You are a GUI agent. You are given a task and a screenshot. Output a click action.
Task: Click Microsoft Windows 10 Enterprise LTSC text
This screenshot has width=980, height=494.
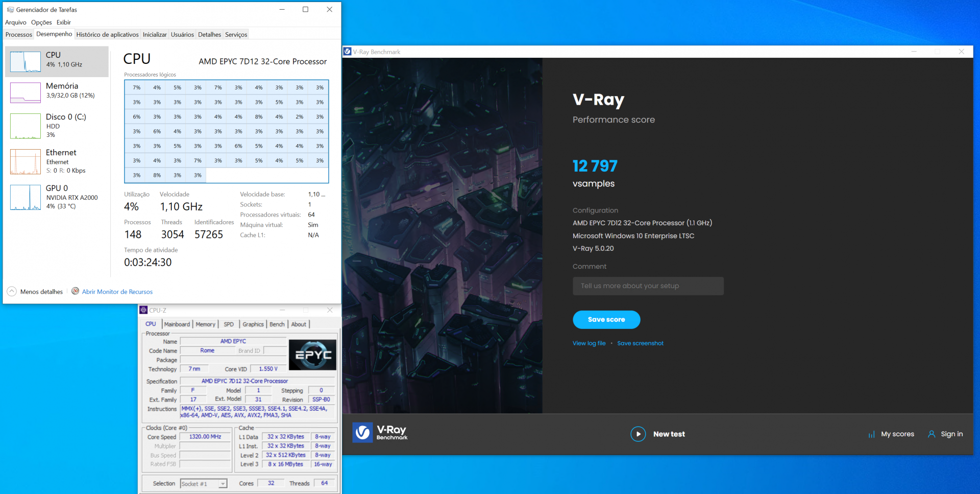pyautogui.click(x=633, y=236)
